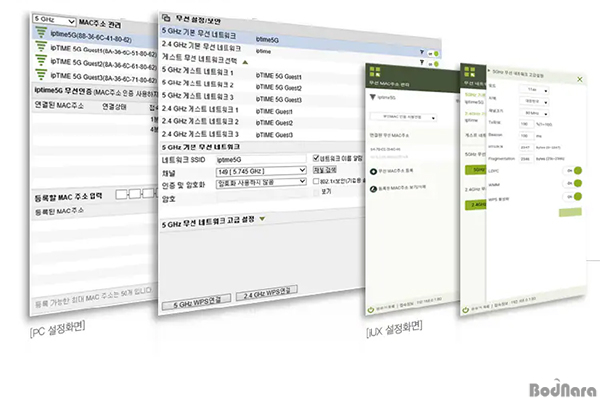Image resolution: width=600 pixels, height=400 pixels.
Task: Click the 등록된 MAC주소 보기/삭제 round icon
Action: pos(373,189)
